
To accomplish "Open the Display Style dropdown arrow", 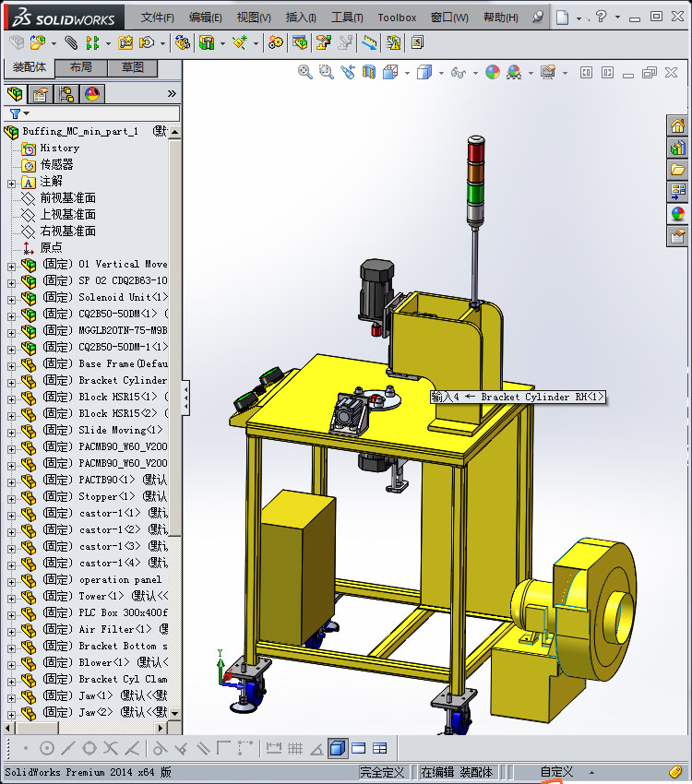I will [x=441, y=73].
